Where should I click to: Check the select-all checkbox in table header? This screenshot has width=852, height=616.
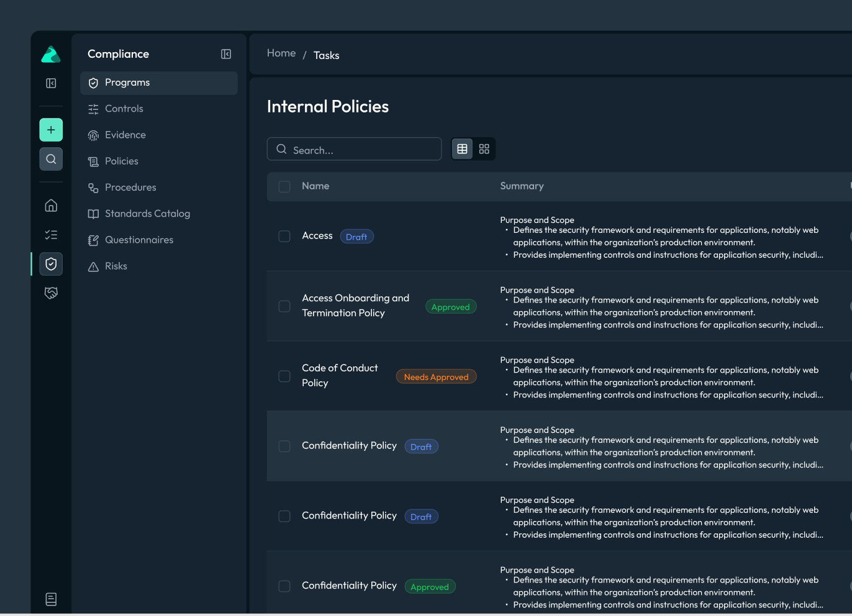pyautogui.click(x=284, y=187)
